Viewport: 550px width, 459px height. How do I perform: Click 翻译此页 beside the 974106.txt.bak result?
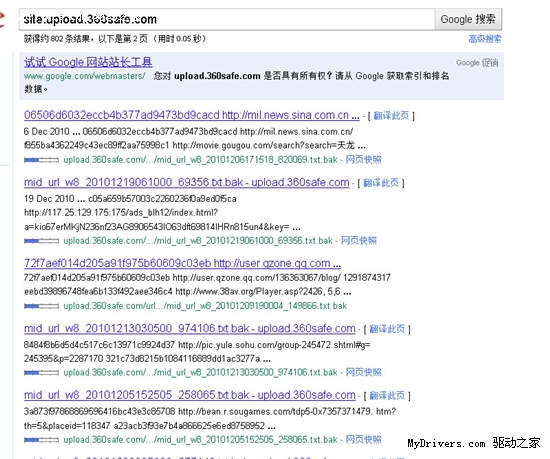pos(387,329)
